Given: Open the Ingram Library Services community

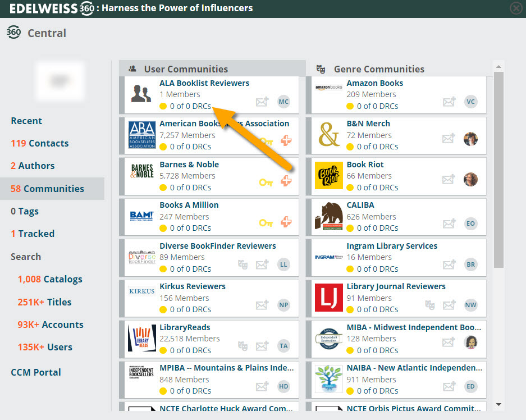Looking at the screenshot, I should click(392, 246).
